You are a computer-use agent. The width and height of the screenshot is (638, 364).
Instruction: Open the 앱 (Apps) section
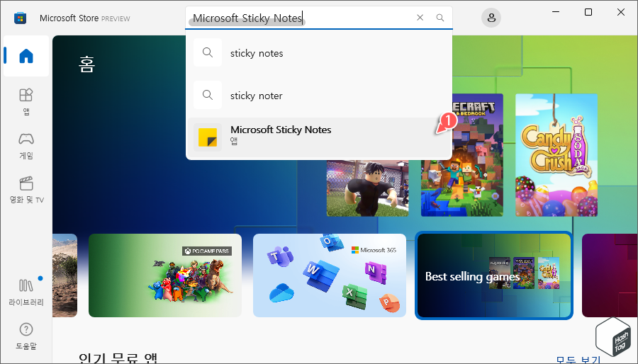26,102
